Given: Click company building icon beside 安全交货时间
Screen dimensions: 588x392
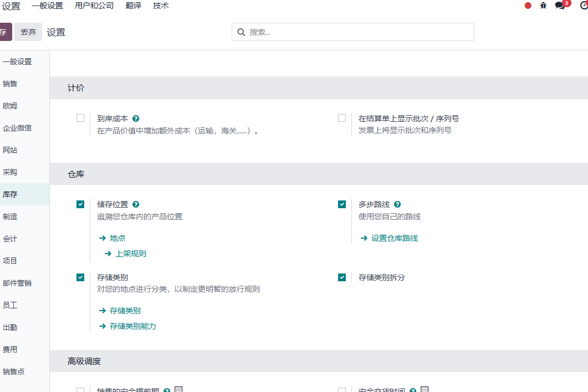Looking at the screenshot, I should click(425, 389).
